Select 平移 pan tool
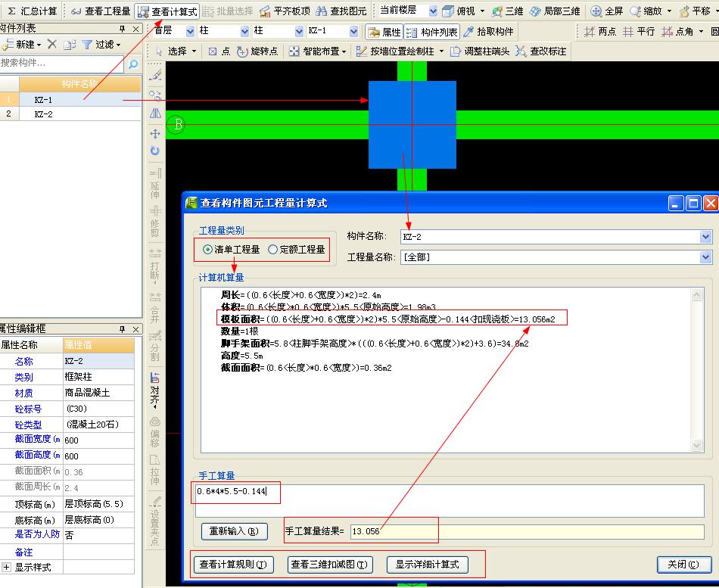719x588 pixels. 695,11
